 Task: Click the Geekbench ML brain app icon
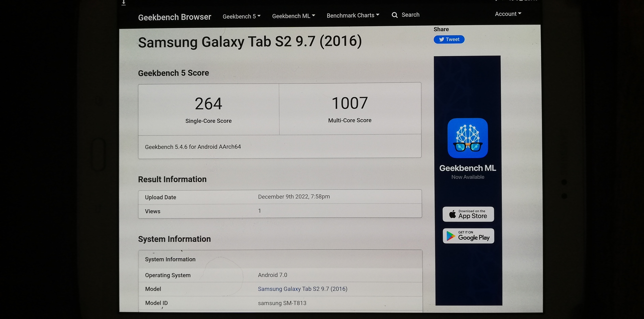pyautogui.click(x=467, y=138)
